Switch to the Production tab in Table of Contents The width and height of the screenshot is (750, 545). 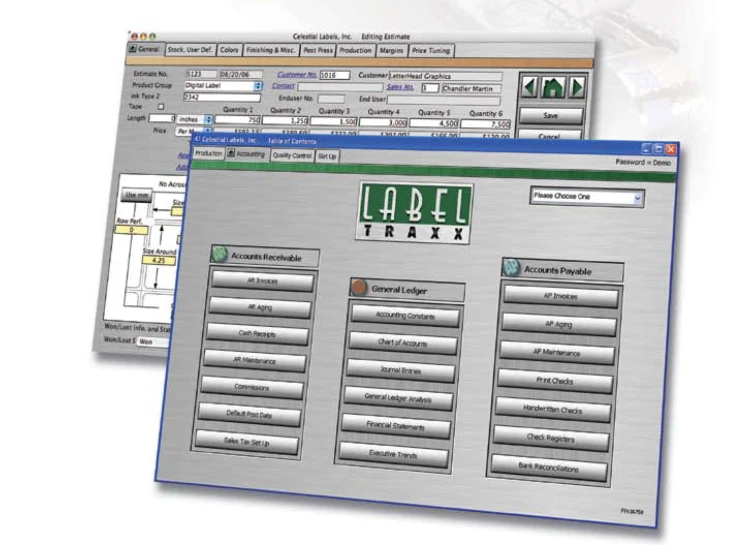coord(209,153)
